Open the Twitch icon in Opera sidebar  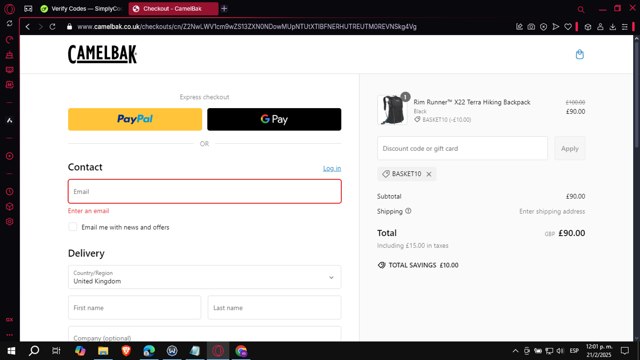9,70
